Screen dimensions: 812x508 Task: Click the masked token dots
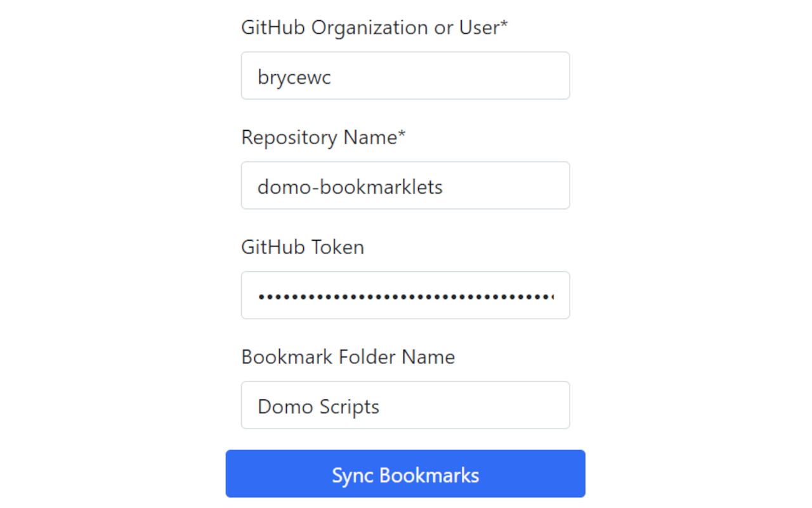pos(405,296)
